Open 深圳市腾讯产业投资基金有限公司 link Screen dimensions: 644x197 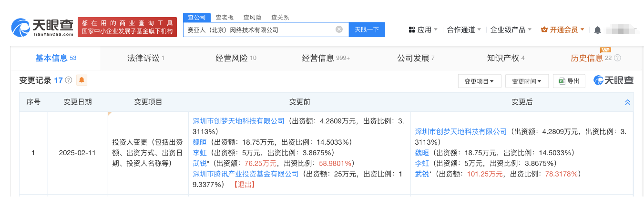pyautogui.click(x=245, y=174)
